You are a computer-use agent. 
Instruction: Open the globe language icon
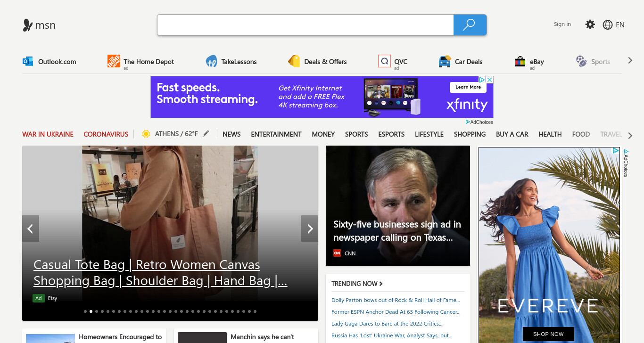[608, 24]
